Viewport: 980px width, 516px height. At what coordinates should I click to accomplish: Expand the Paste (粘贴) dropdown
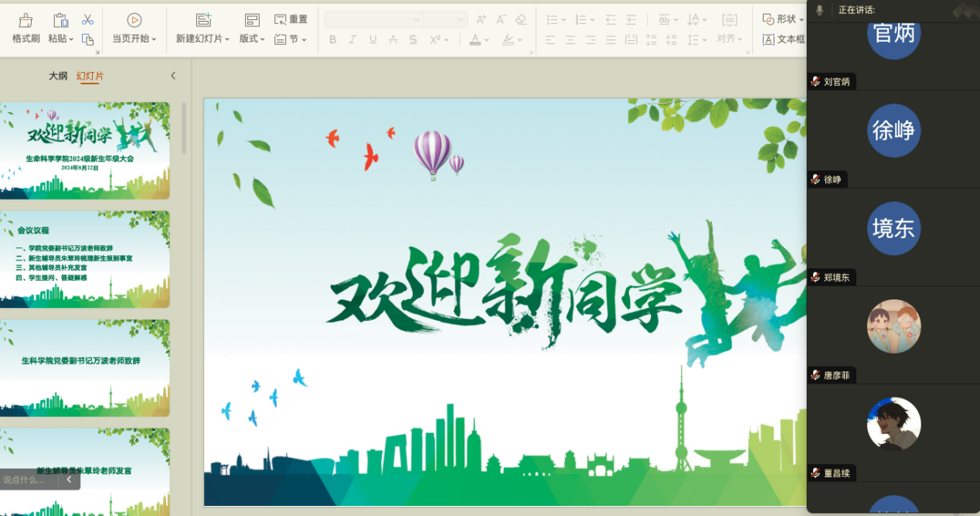coord(61,39)
